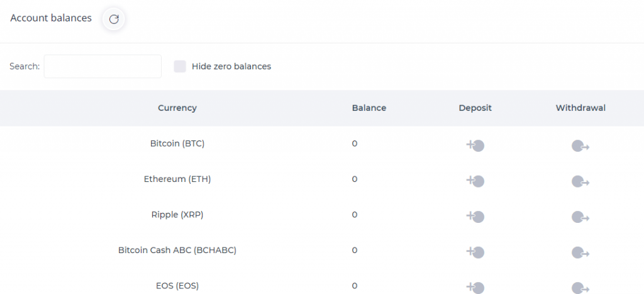Sort by the Balance column header
The height and width of the screenshot is (294, 644).
(369, 108)
